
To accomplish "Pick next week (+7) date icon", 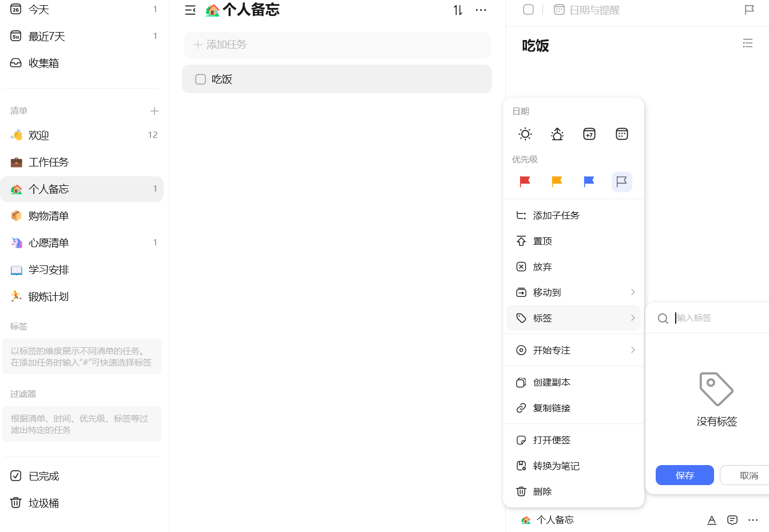I will (x=589, y=134).
